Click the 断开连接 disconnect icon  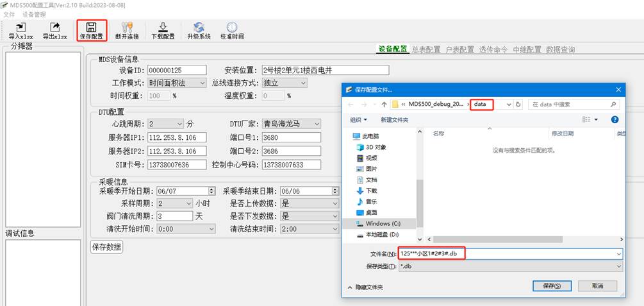[x=126, y=28]
